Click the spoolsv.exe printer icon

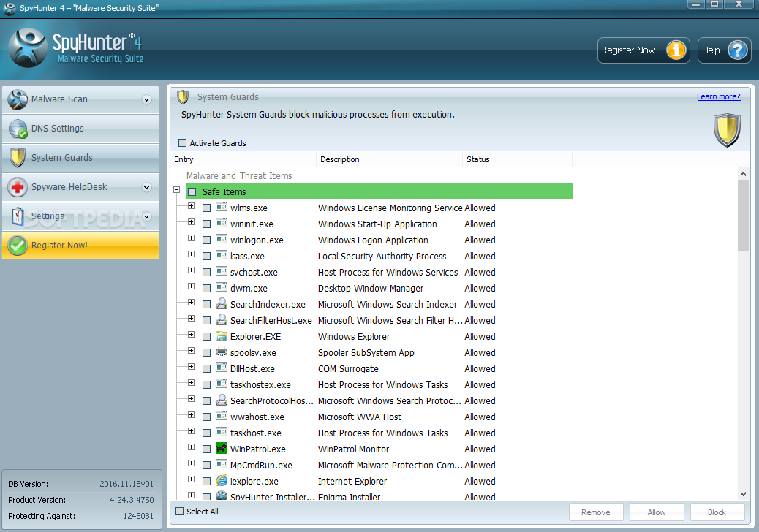[222, 352]
